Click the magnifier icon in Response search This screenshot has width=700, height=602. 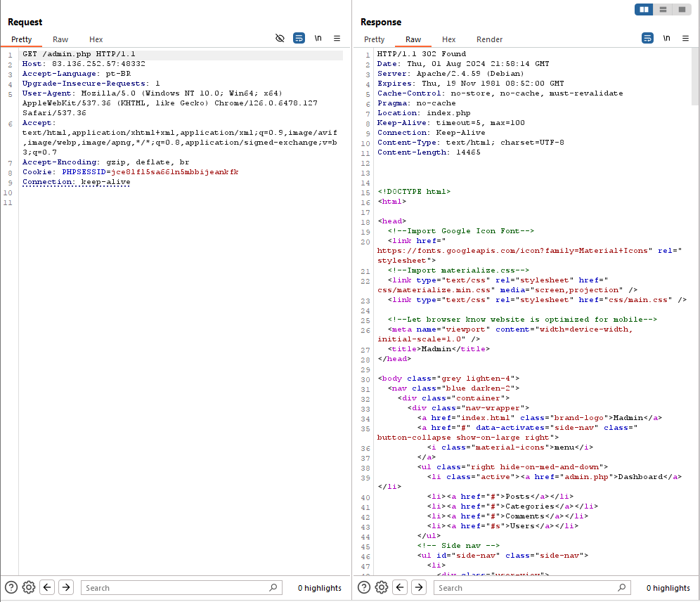coord(621,587)
